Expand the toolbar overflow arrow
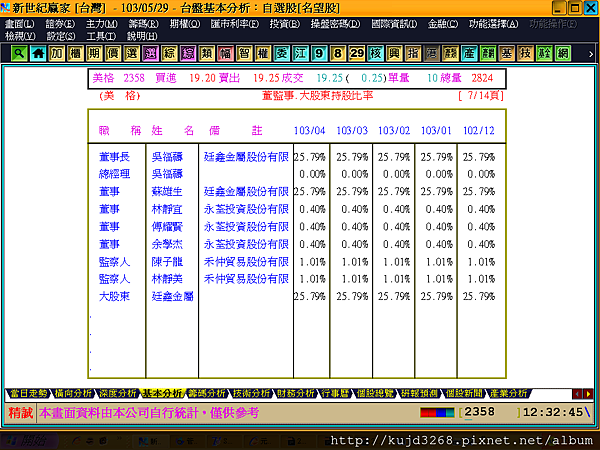 (591, 54)
